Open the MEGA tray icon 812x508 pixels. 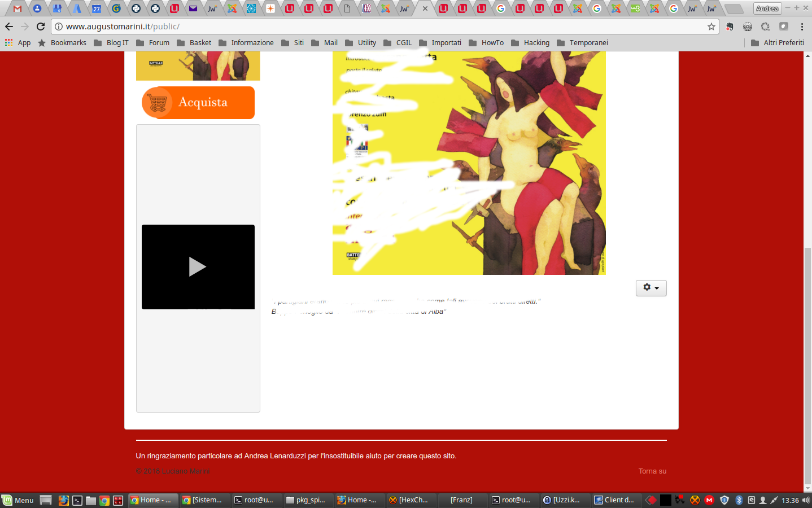coord(710,500)
